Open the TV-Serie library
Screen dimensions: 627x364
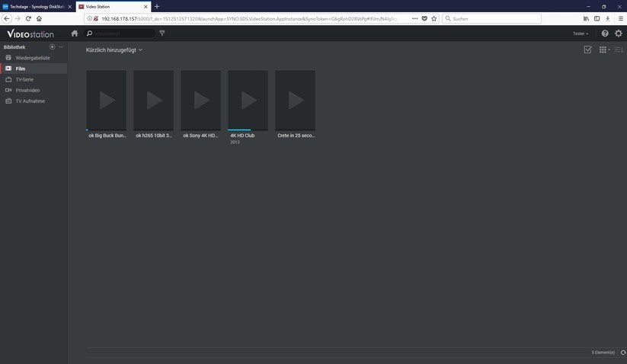(x=24, y=79)
